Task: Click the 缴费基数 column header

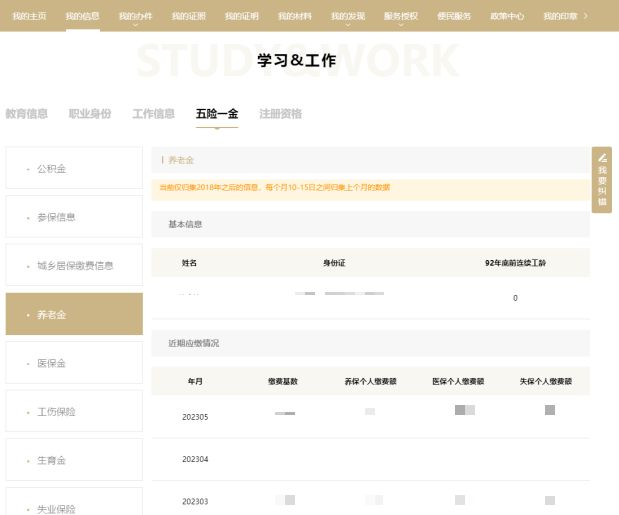Action: [x=283, y=381]
